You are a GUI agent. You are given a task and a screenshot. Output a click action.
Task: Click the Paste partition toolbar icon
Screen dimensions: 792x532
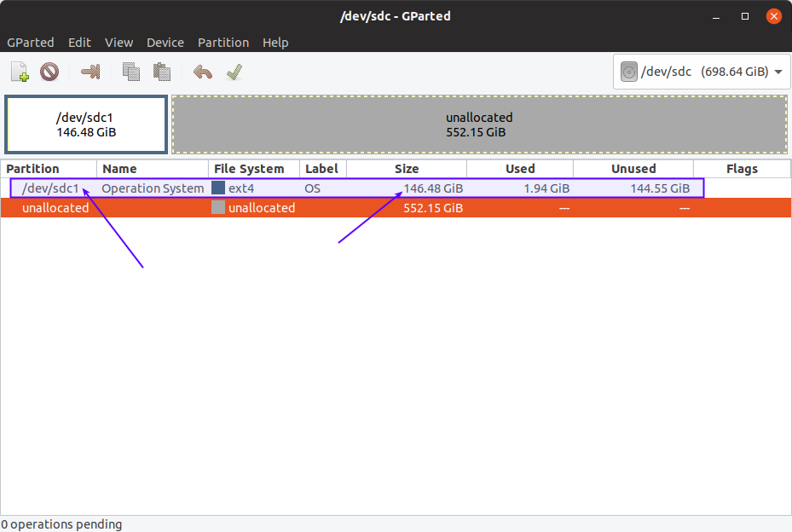click(x=161, y=72)
